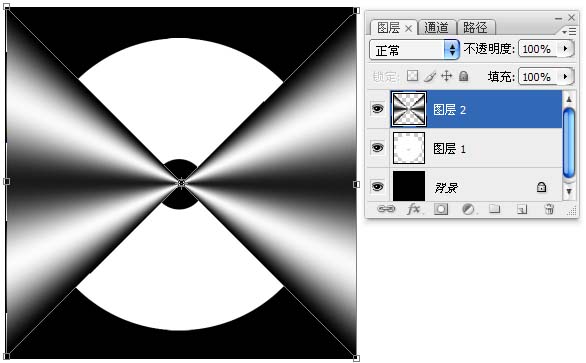
Task: Open the 正常 blend mode dropdown
Action: coord(414,49)
